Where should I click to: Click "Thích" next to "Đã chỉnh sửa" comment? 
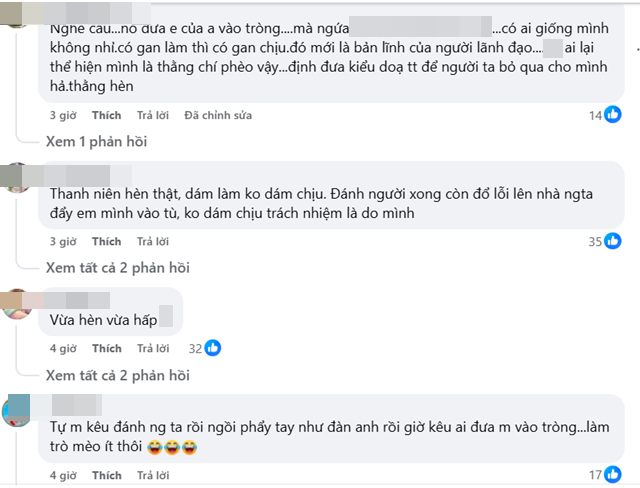107,116
